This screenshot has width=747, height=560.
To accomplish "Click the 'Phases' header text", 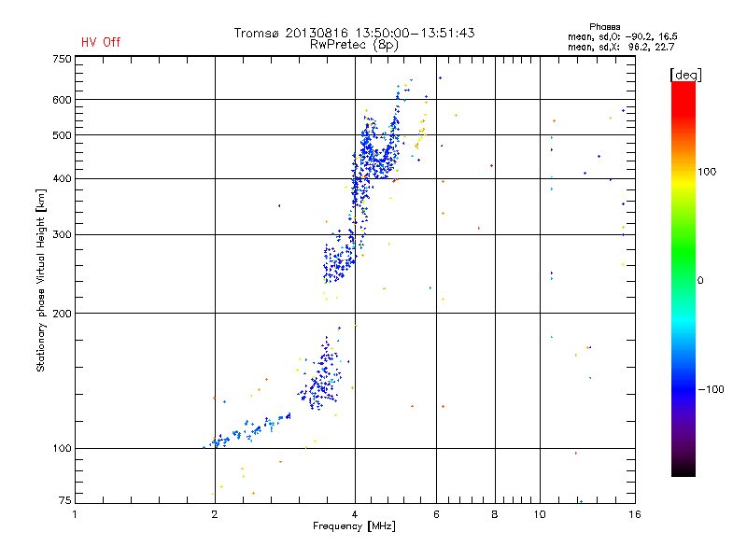I will [604, 27].
